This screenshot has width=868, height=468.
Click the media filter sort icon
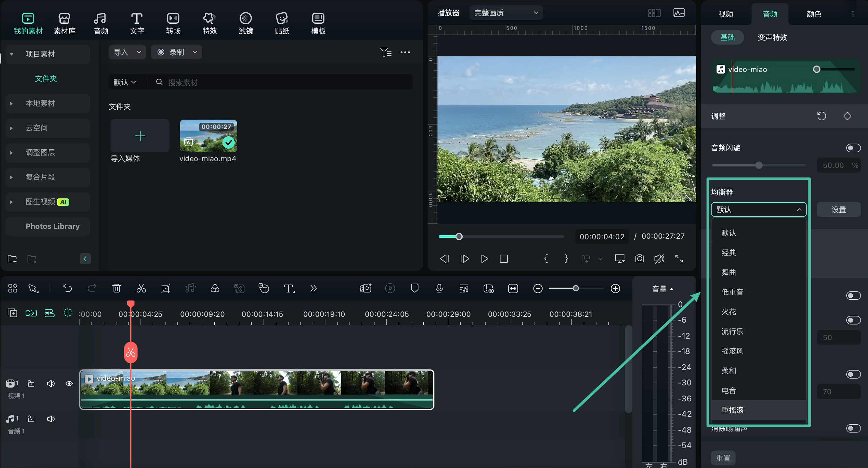pos(386,52)
